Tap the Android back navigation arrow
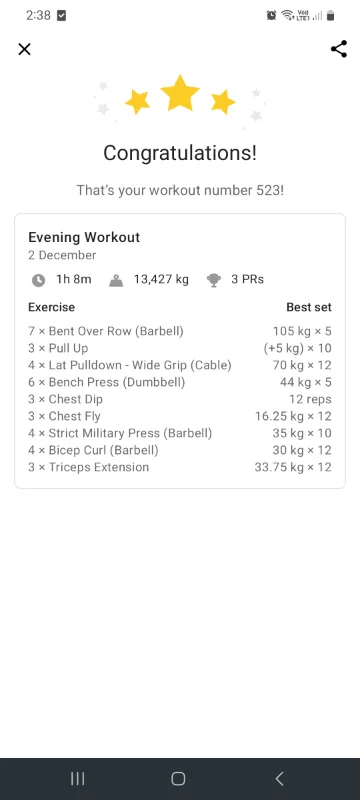 click(279, 778)
